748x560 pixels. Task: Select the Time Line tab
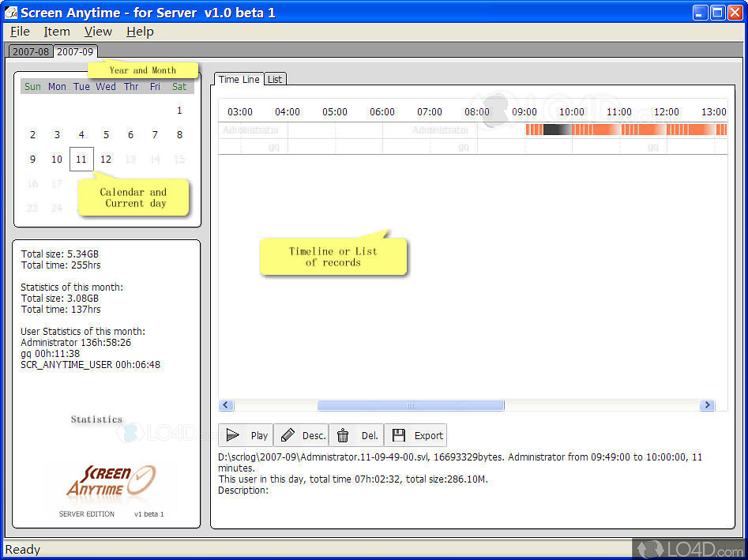[239, 79]
